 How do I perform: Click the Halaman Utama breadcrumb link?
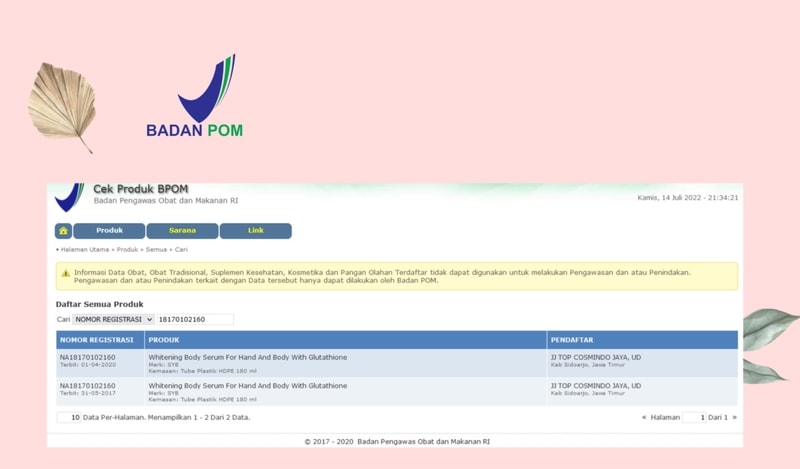pos(85,250)
